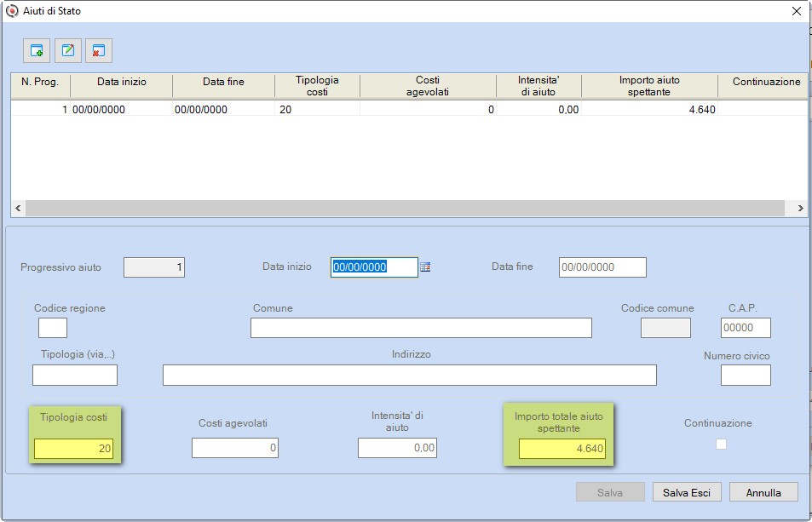The height and width of the screenshot is (522, 812).
Task: Click the N. Prog. column header
Action: coord(40,86)
